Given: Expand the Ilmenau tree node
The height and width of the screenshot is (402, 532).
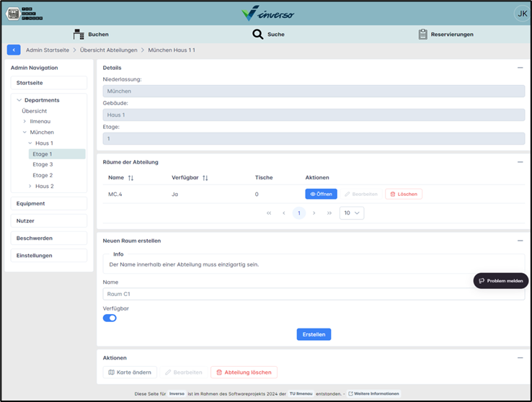Looking at the screenshot, I should point(25,121).
